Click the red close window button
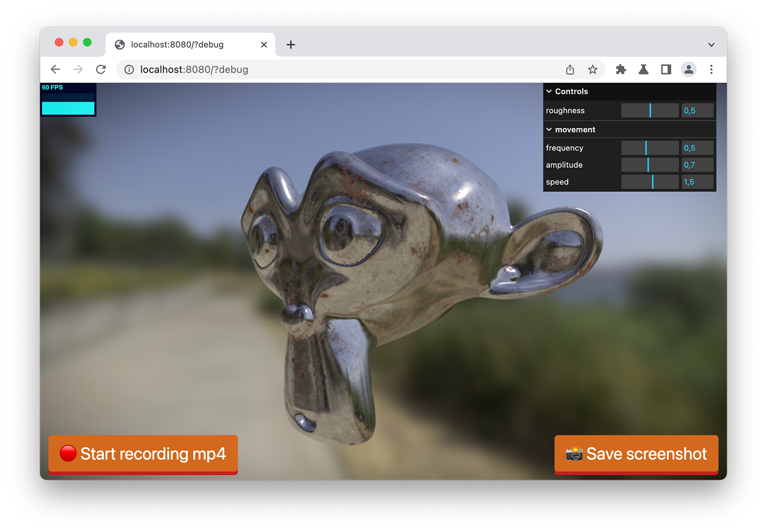This screenshot has width=766, height=532. coord(59,42)
